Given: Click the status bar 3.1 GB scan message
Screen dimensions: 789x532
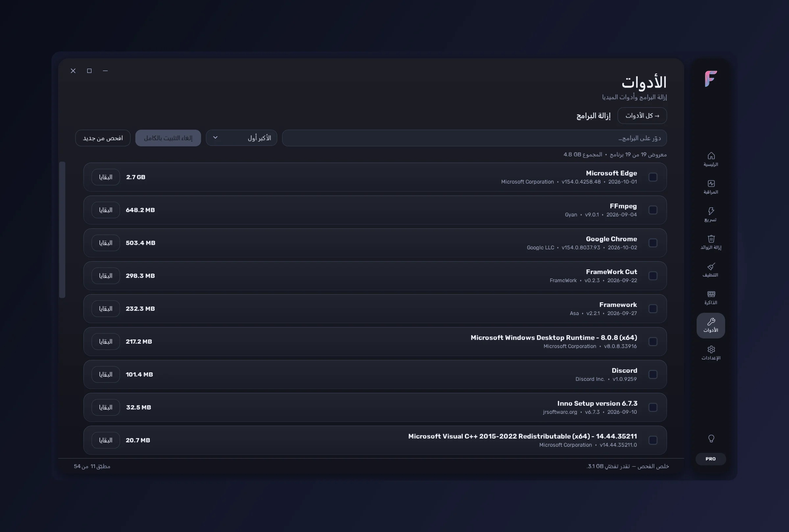Looking at the screenshot, I should 628,466.
